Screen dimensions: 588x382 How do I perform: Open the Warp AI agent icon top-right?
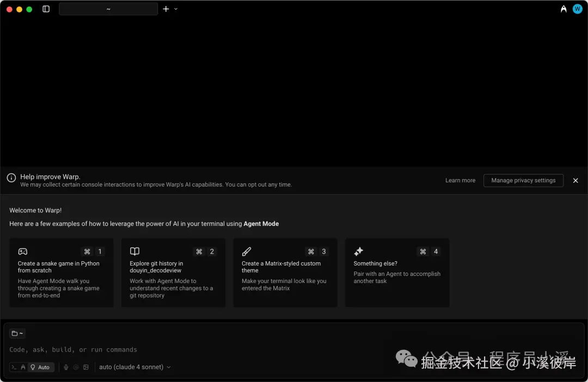[x=563, y=9]
